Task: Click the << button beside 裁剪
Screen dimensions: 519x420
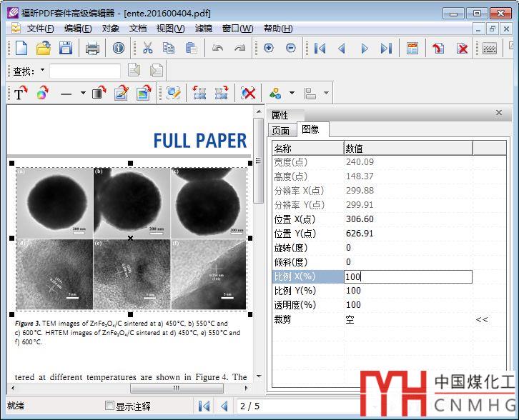Action: 482,319
